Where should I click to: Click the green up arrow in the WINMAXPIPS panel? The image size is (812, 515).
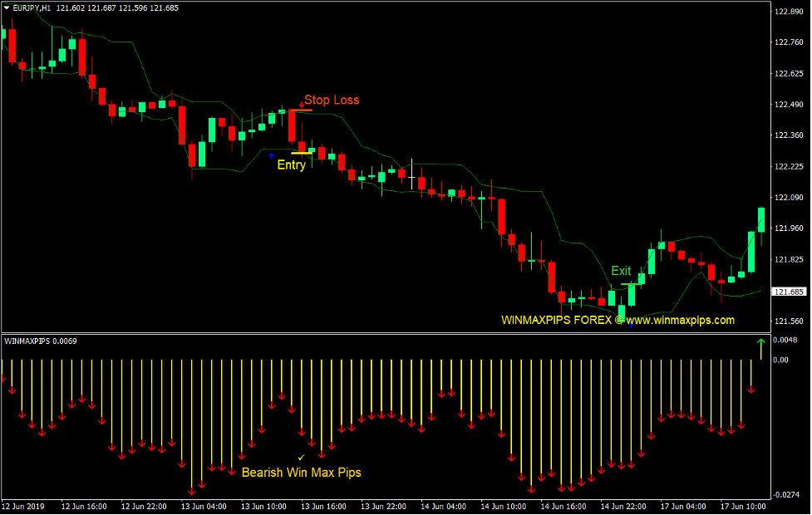click(x=760, y=344)
